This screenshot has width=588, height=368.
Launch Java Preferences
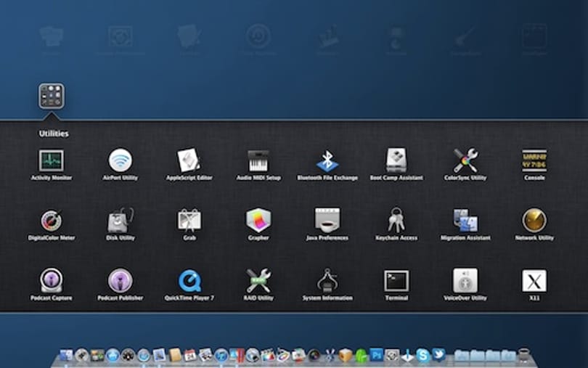[327, 220]
